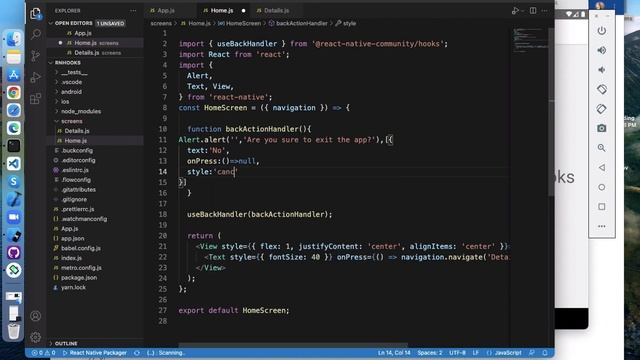Image resolution: width=640 pixels, height=360 pixels.
Task: Change encoding via UTF-8 status item
Action: tap(458, 353)
